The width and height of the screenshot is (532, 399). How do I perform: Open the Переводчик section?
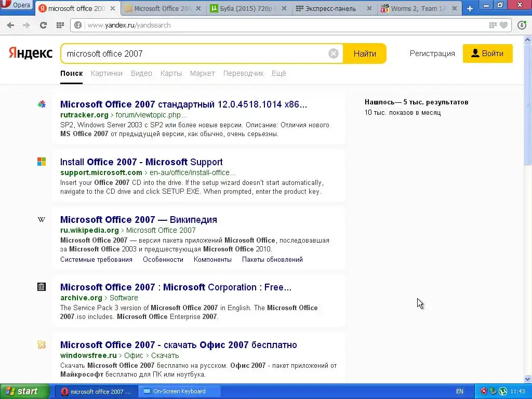coord(243,73)
